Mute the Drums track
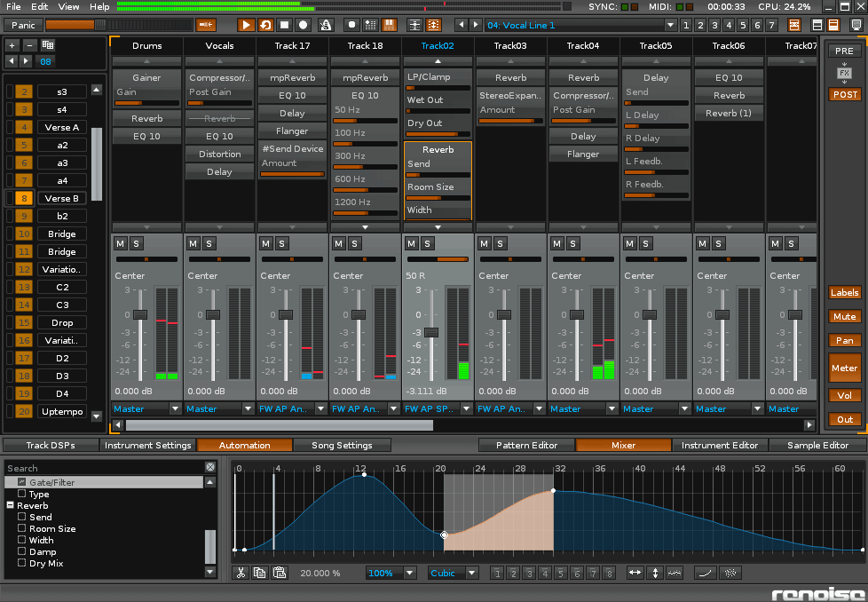Viewport: 868px width, 602px height. click(x=120, y=243)
